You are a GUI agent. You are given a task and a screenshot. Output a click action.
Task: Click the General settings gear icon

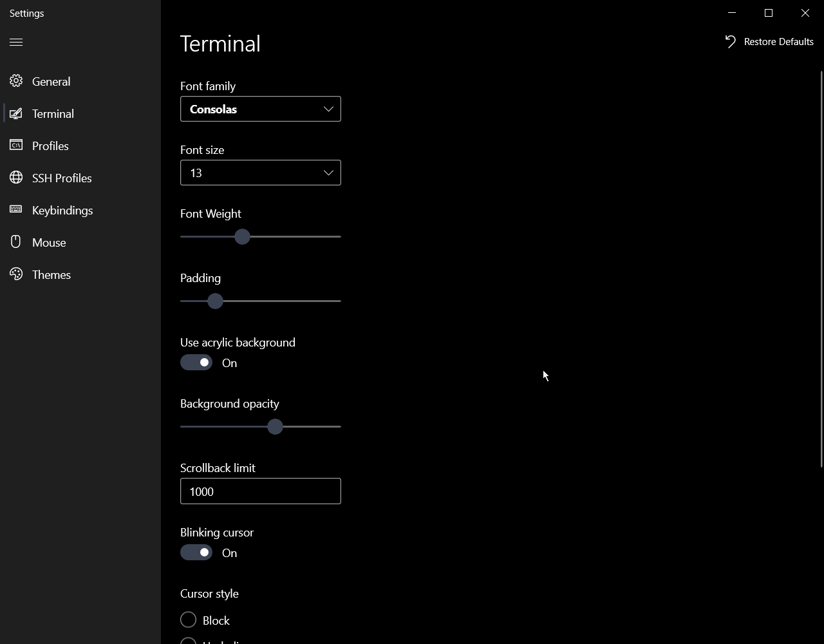tap(15, 81)
